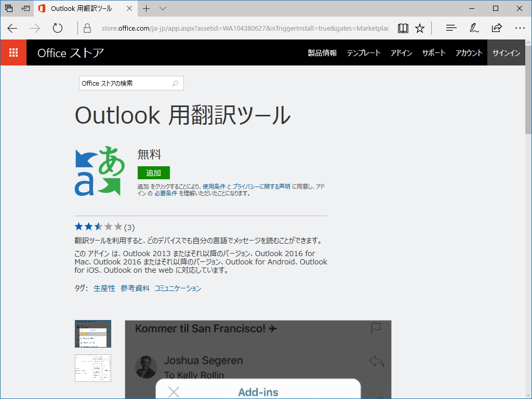Open the Share icon in the browser toolbar
Image resolution: width=532 pixels, height=399 pixels.
point(497,28)
